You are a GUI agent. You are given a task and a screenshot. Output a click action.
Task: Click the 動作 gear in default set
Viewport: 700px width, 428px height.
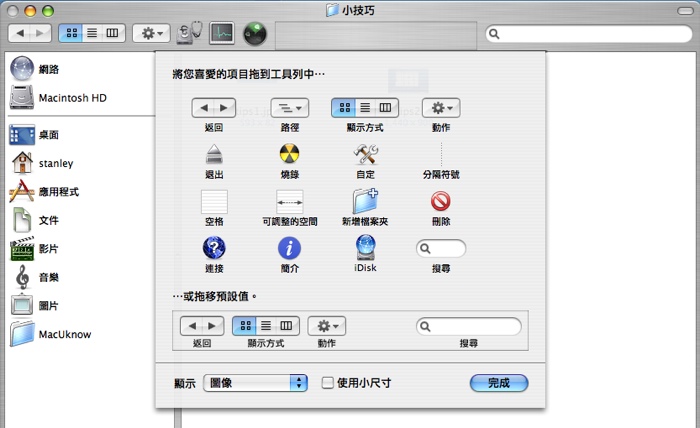tap(326, 326)
